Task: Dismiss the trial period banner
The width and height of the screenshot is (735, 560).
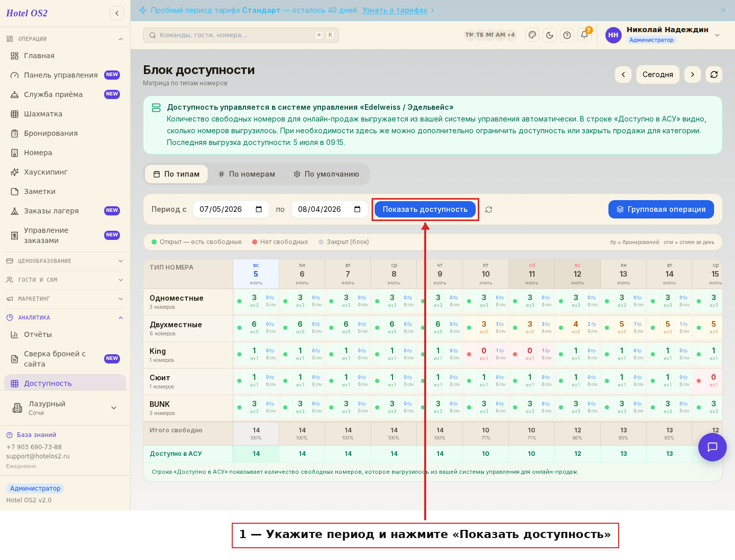Action: [x=723, y=10]
